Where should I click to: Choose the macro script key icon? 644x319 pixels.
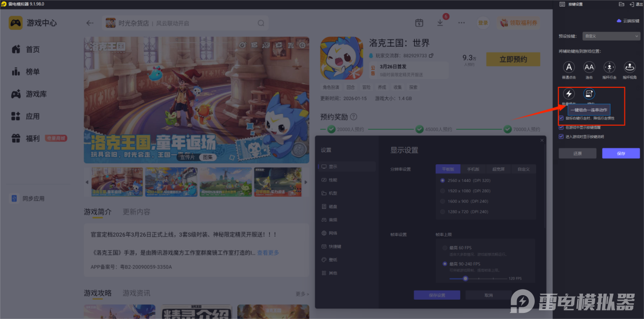click(x=589, y=94)
